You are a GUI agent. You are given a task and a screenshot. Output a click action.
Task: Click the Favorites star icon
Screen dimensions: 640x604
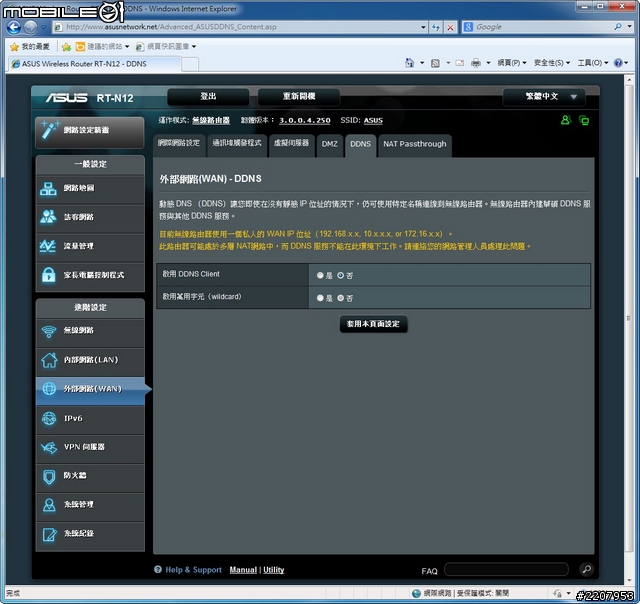pyautogui.click(x=14, y=47)
